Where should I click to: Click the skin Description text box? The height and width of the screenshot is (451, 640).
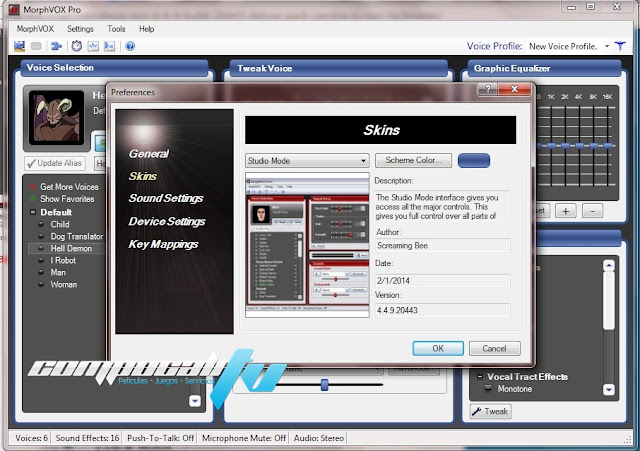pos(442,207)
